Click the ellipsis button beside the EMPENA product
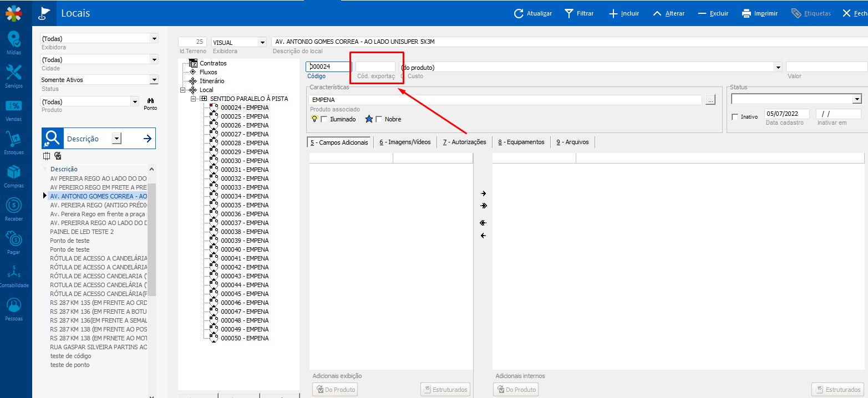 coord(710,100)
